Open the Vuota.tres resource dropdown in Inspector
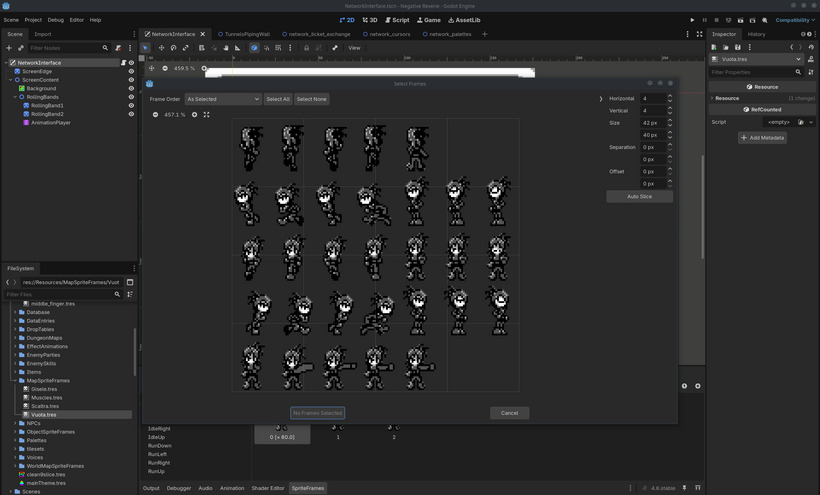This screenshot has height=495, width=820. pyautogui.click(x=756, y=59)
